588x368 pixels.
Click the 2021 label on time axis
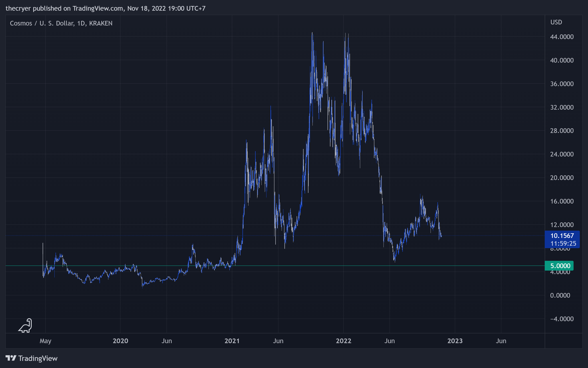(232, 341)
